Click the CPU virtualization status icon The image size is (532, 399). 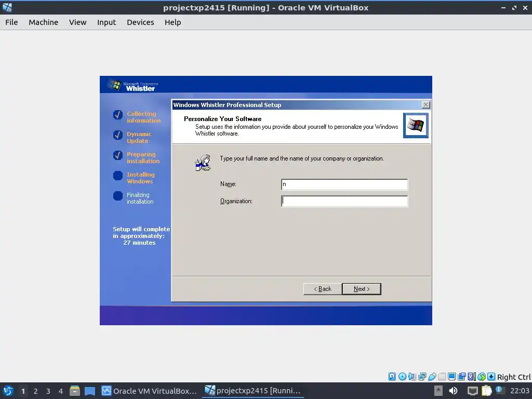click(472, 376)
